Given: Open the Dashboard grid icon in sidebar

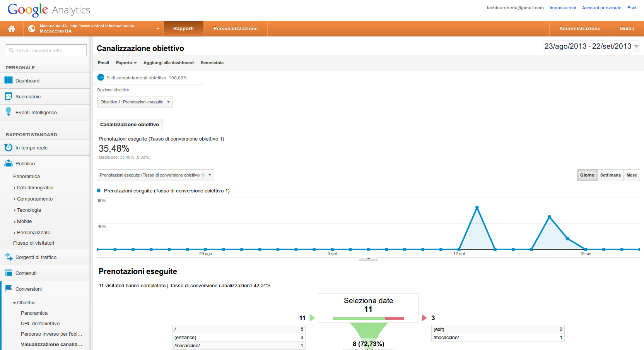Looking at the screenshot, I should (8, 80).
